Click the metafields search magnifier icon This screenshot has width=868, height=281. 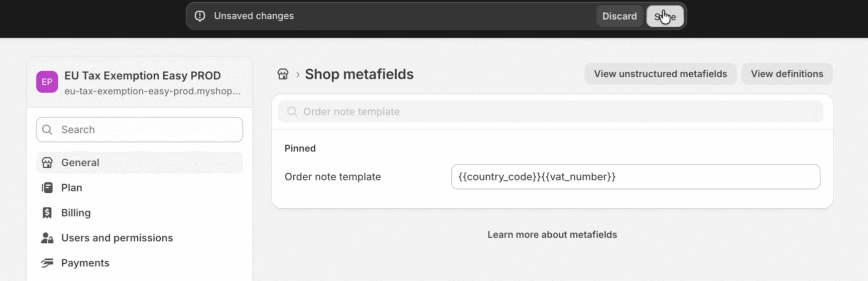click(x=292, y=112)
